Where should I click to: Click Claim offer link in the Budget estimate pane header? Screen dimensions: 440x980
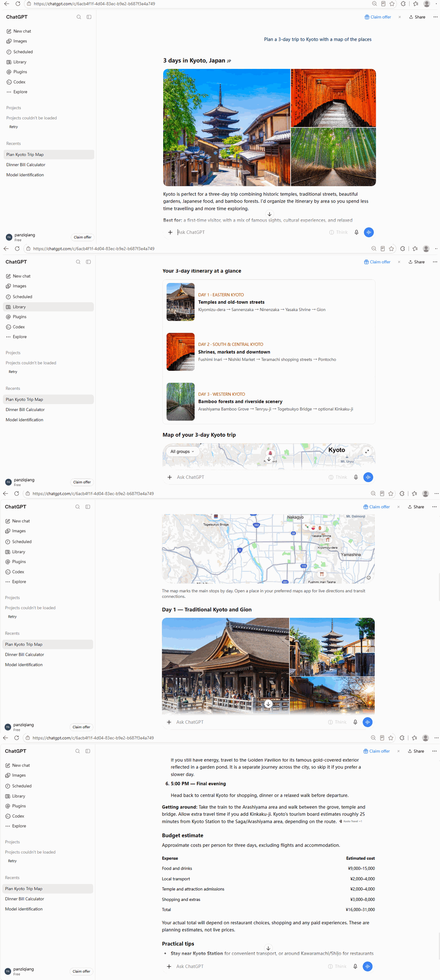[x=377, y=751]
